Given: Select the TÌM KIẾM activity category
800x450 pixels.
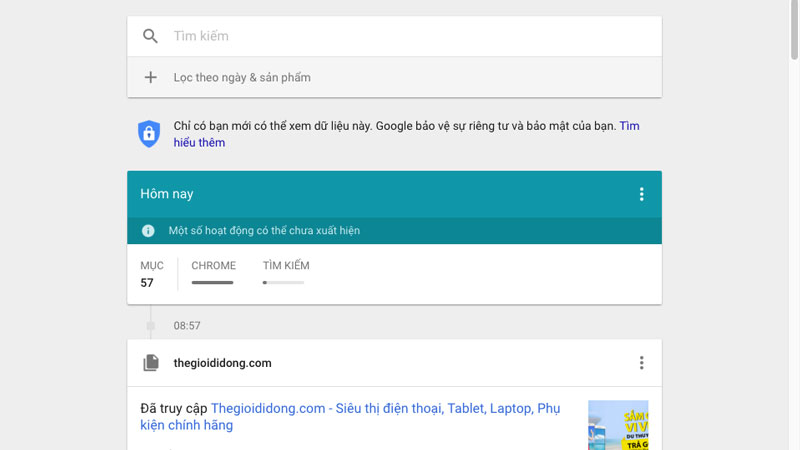Looking at the screenshot, I should [286, 265].
